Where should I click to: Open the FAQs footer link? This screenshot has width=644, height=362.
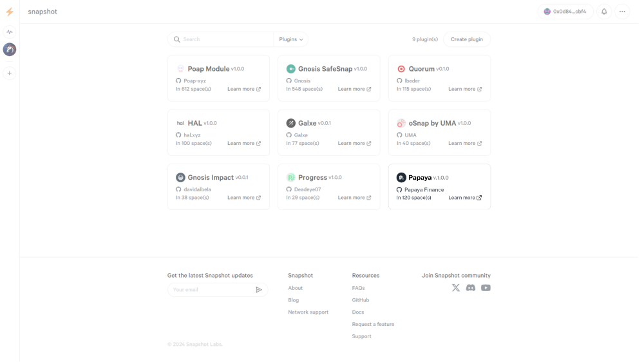point(358,288)
